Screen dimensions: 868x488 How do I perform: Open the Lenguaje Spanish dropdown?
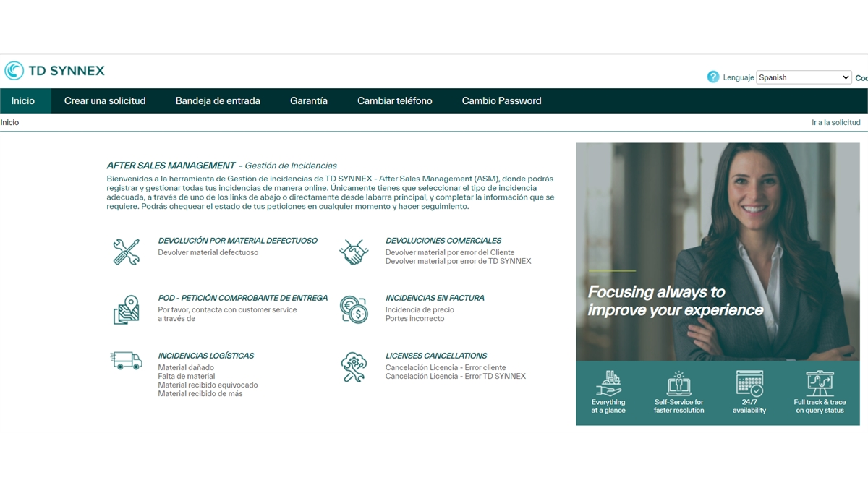point(804,77)
